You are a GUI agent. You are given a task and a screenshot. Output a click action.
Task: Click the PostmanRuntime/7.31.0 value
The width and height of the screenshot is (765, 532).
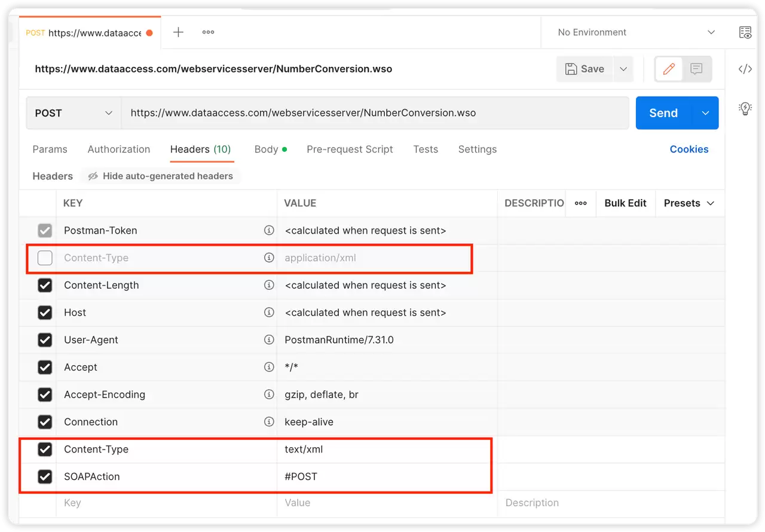(x=339, y=340)
